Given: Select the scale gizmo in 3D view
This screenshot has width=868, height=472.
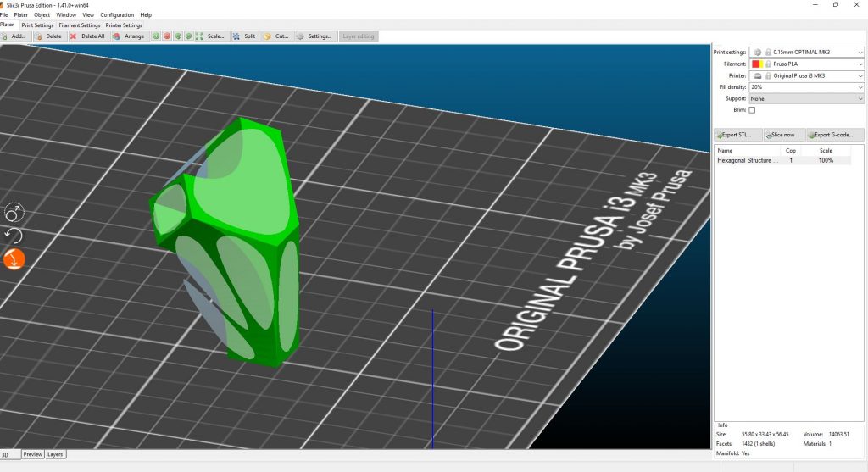Looking at the screenshot, I should click(x=14, y=213).
